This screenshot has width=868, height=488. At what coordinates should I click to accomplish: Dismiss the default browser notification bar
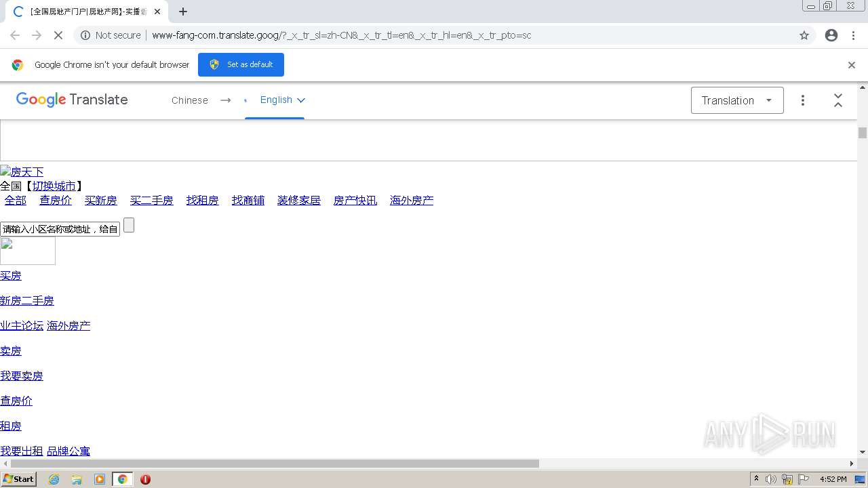pos(852,65)
